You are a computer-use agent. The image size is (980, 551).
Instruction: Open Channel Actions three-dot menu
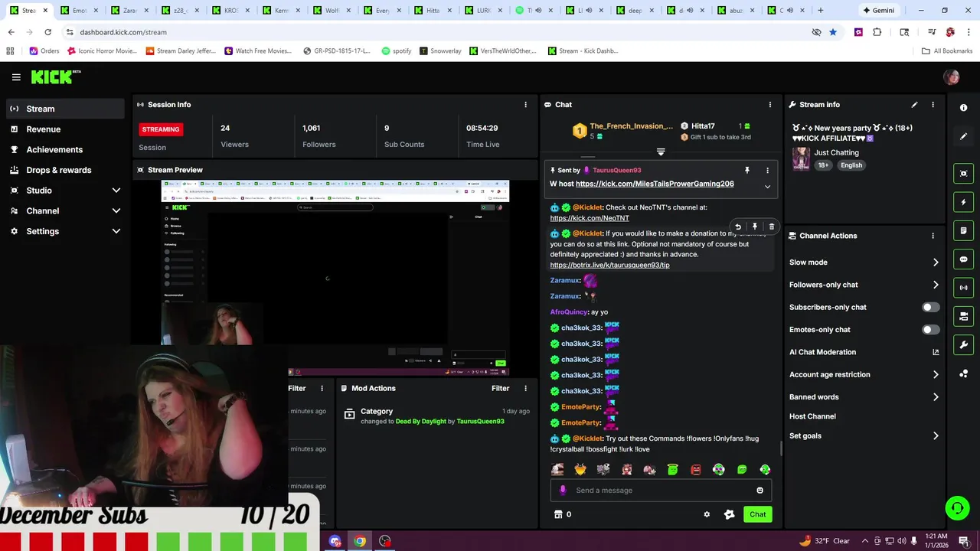[x=933, y=236]
